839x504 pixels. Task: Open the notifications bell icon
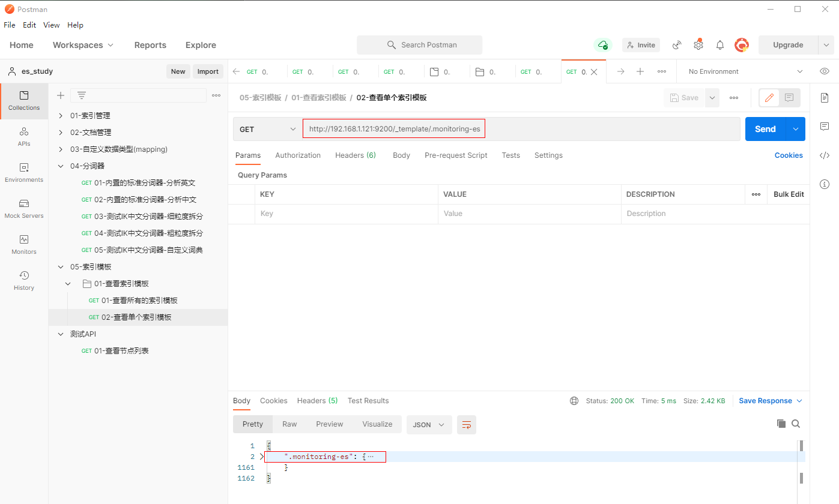point(720,45)
